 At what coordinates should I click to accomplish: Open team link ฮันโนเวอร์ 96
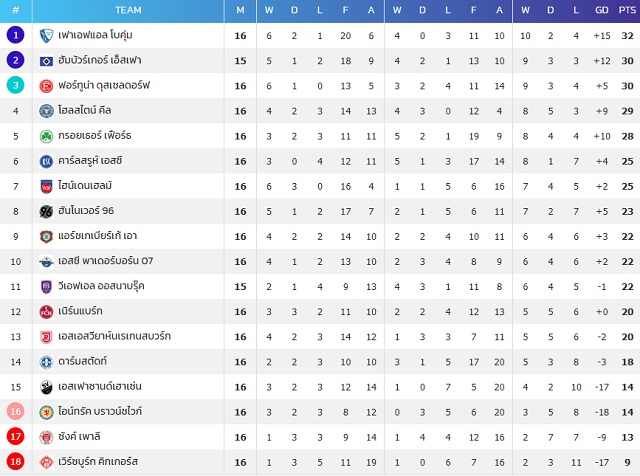[86, 211]
